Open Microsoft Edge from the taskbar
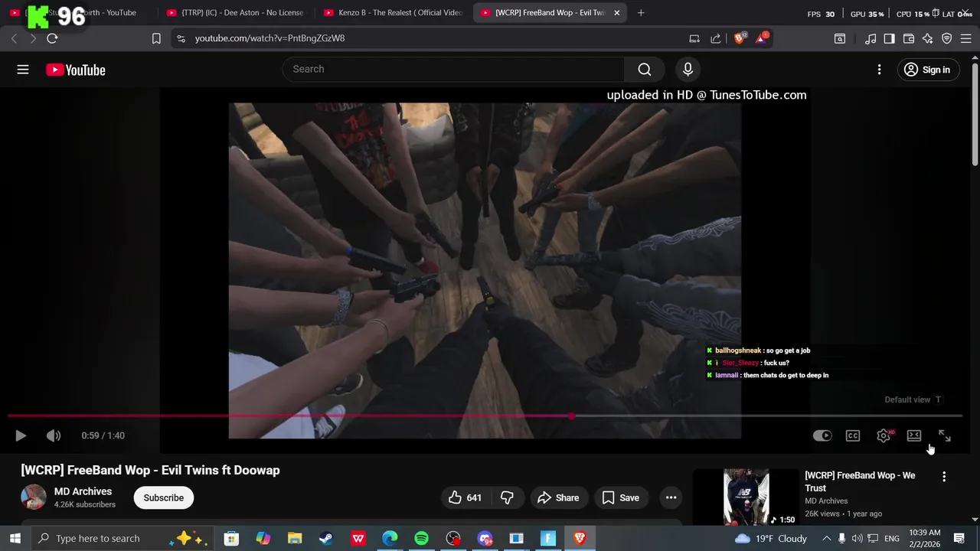Viewport: 980px width, 551px height. 390,538
